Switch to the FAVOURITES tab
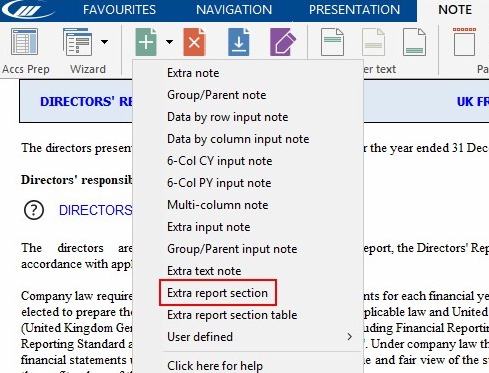The image size is (489, 373). pos(119,10)
